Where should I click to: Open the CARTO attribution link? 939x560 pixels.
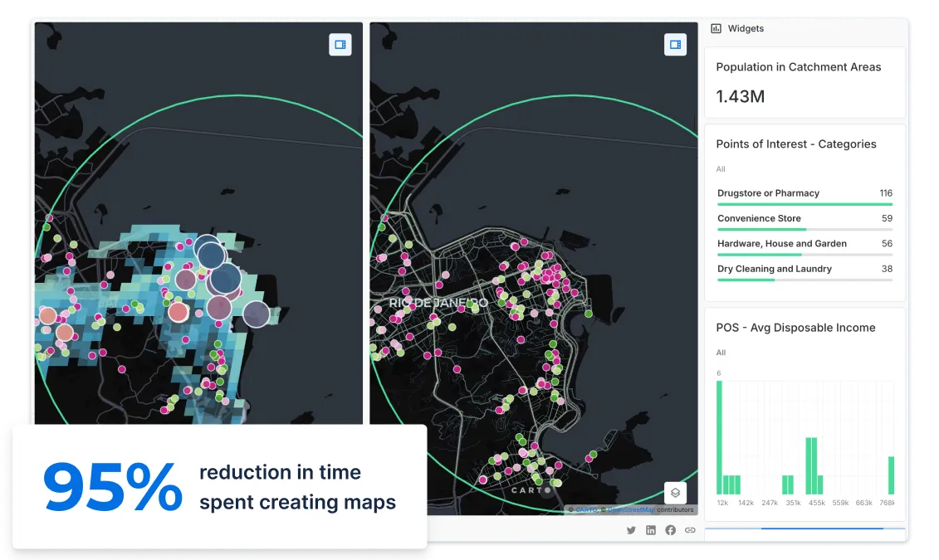(x=585, y=509)
